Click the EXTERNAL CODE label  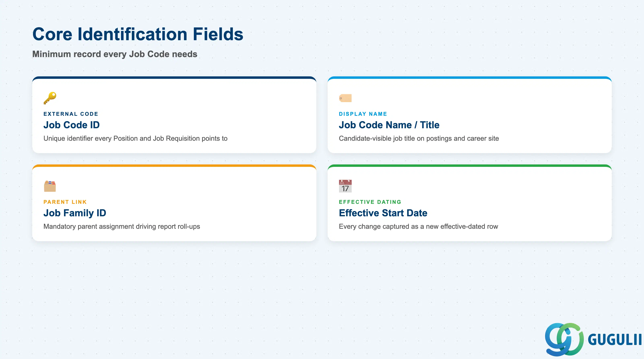click(x=71, y=114)
